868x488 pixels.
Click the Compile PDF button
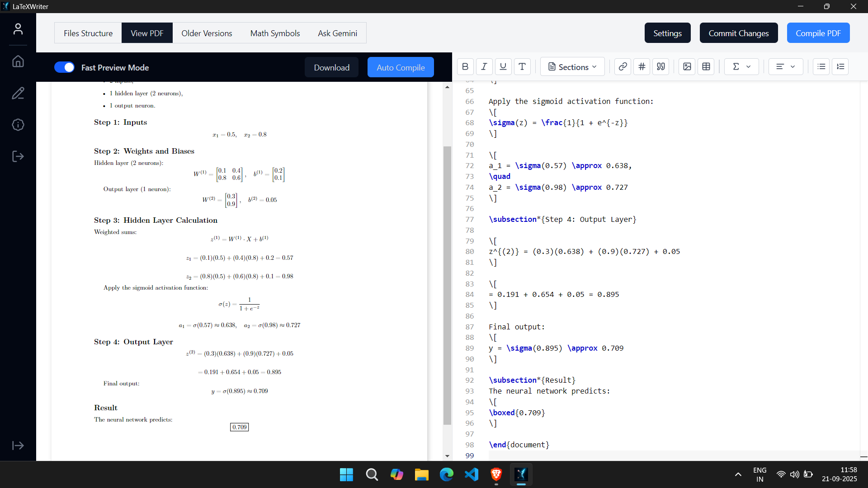click(818, 33)
